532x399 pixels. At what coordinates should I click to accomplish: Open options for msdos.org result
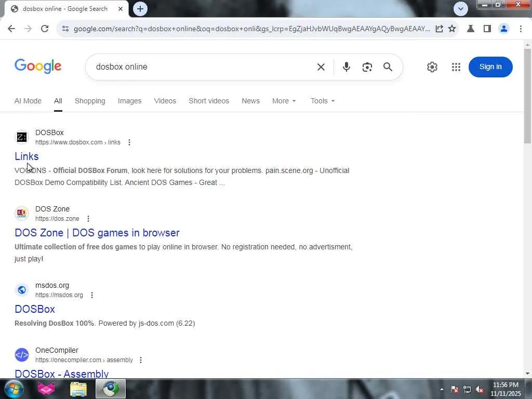pyautogui.click(x=92, y=295)
